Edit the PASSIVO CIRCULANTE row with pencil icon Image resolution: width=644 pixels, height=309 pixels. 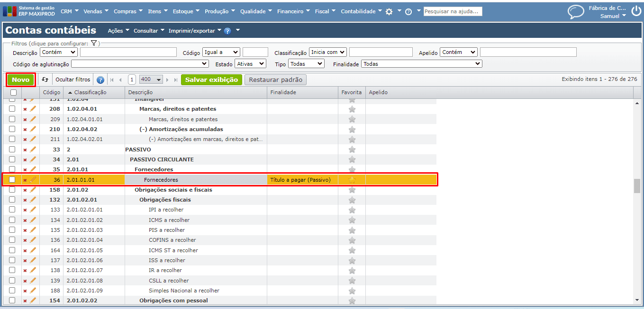coord(33,159)
